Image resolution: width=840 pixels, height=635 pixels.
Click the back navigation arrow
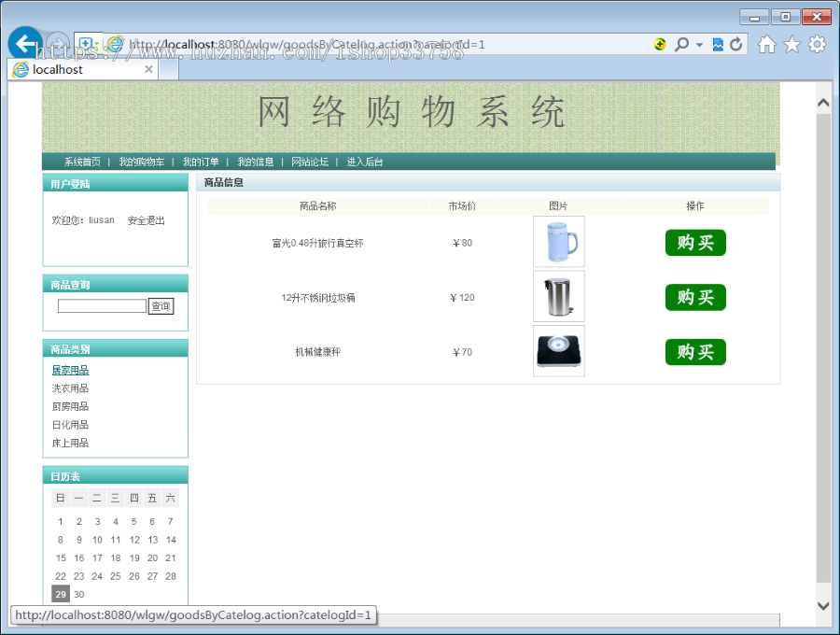25,44
